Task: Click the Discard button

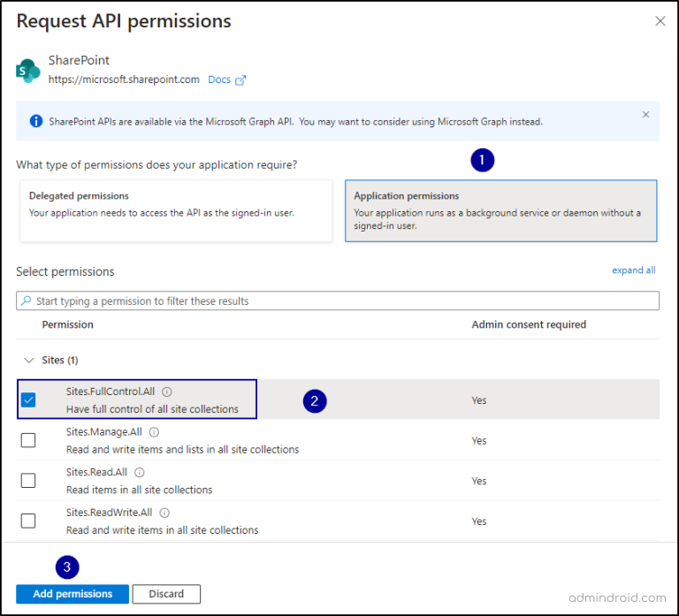Action: (x=166, y=594)
